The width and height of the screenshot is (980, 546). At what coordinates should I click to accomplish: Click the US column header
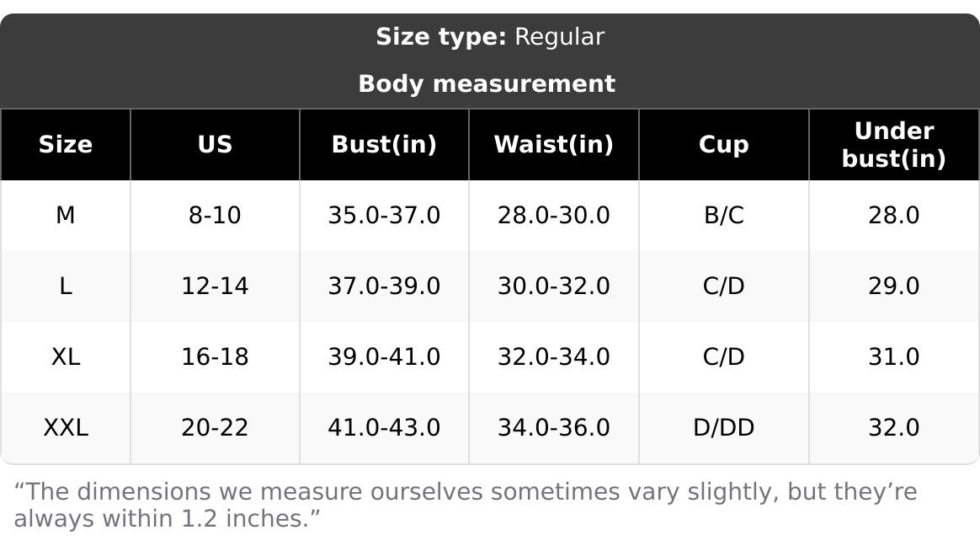pyautogui.click(x=215, y=145)
